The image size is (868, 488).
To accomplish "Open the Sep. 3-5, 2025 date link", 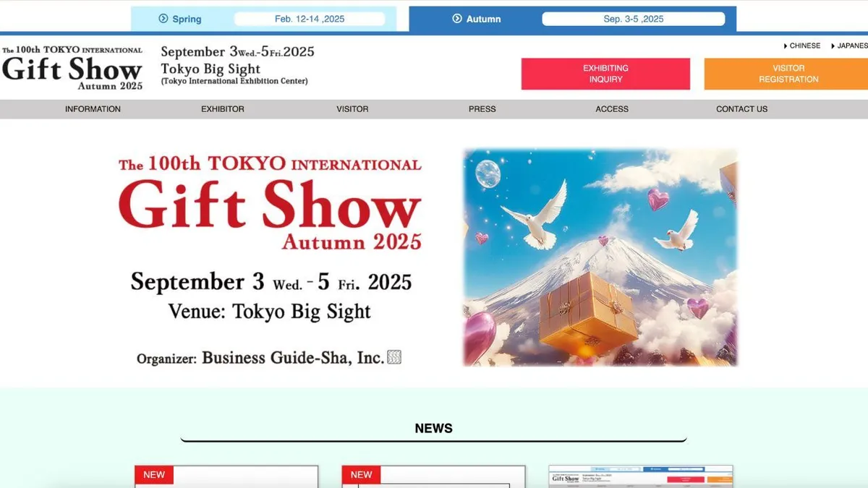I will click(x=633, y=19).
